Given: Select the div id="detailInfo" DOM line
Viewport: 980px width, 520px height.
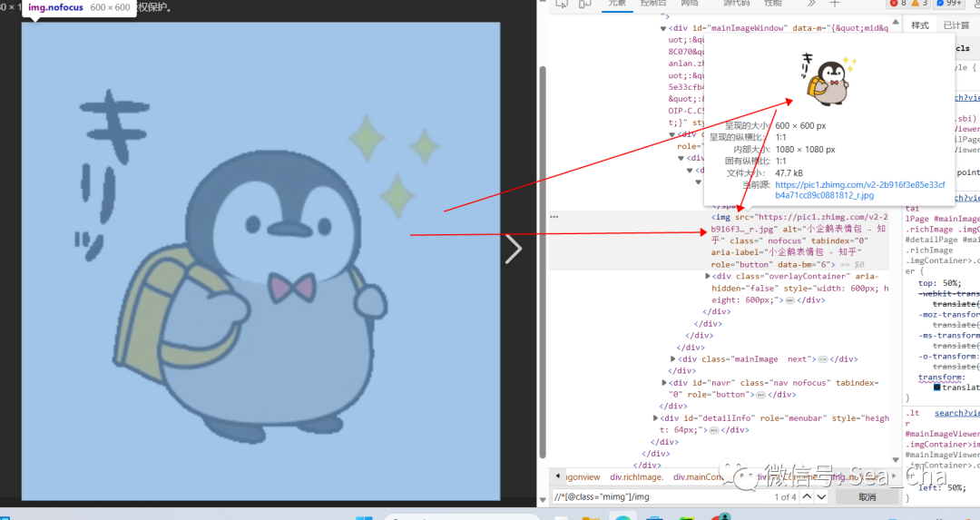Looking at the screenshot, I should [774, 425].
